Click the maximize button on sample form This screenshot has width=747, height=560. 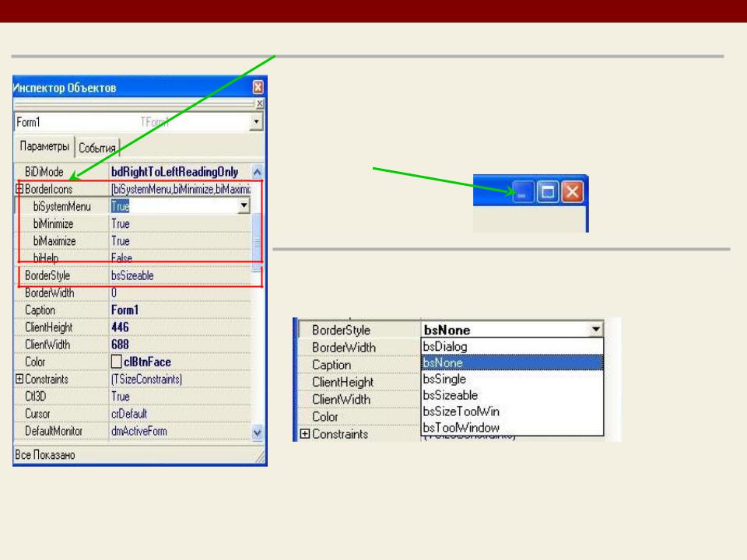coord(547,192)
